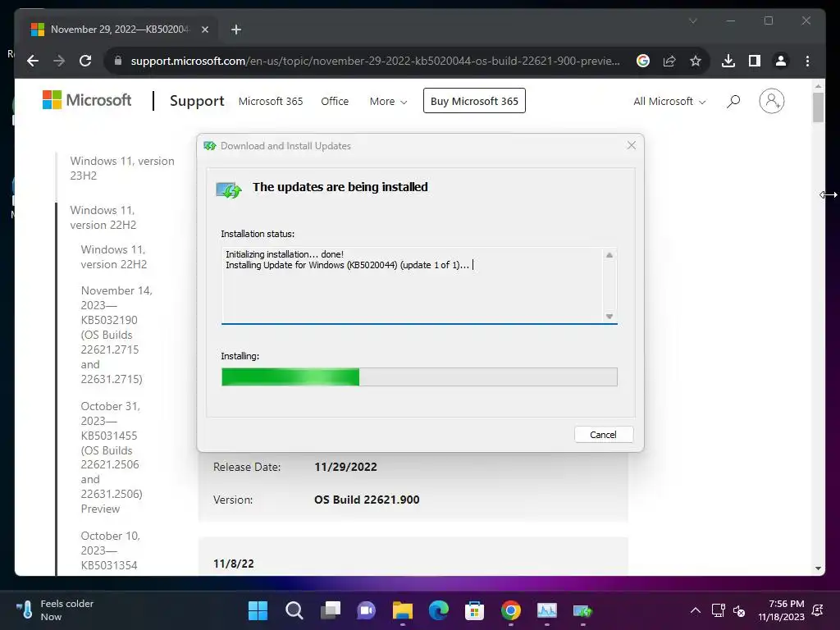Expand the More menu
The image size is (840, 630).
[388, 101]
